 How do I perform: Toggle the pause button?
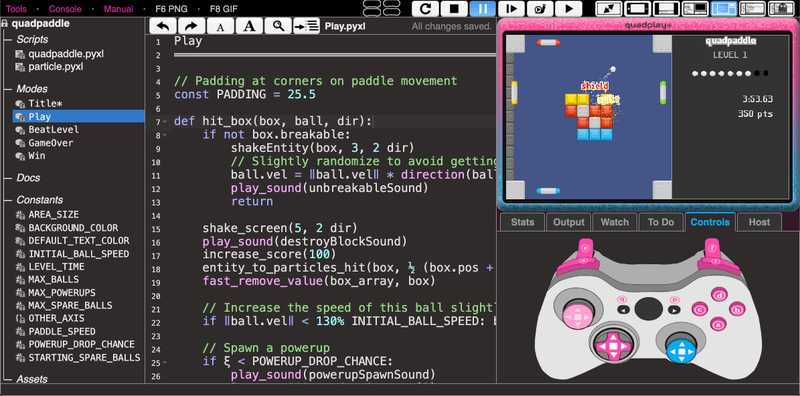[x=482, y=9]
